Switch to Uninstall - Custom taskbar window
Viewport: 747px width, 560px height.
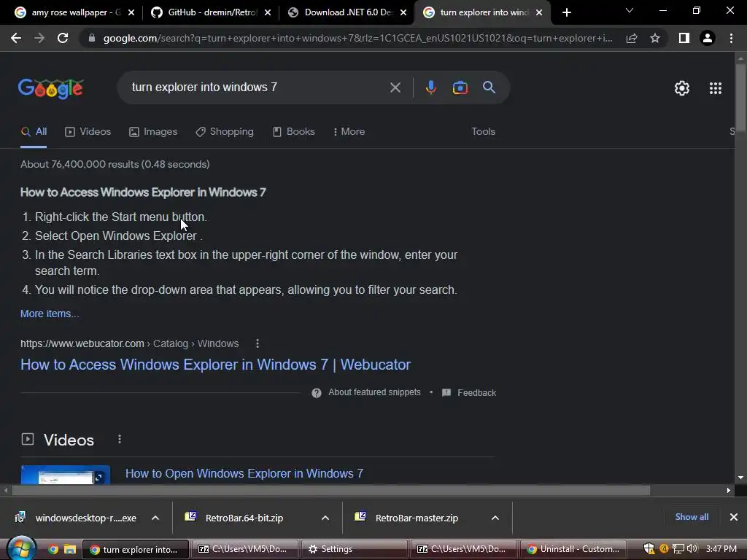(x=573, y=549)
